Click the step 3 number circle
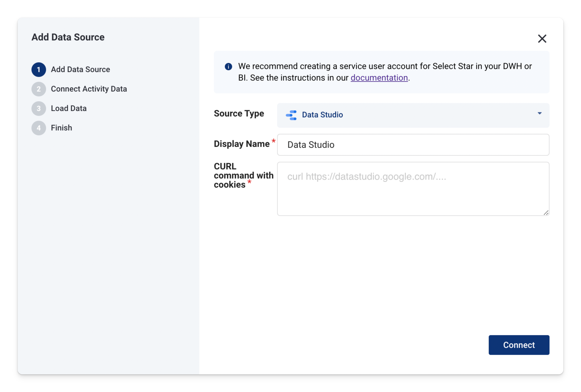Viewport: 581px width, 392px height. click(38, 109)
